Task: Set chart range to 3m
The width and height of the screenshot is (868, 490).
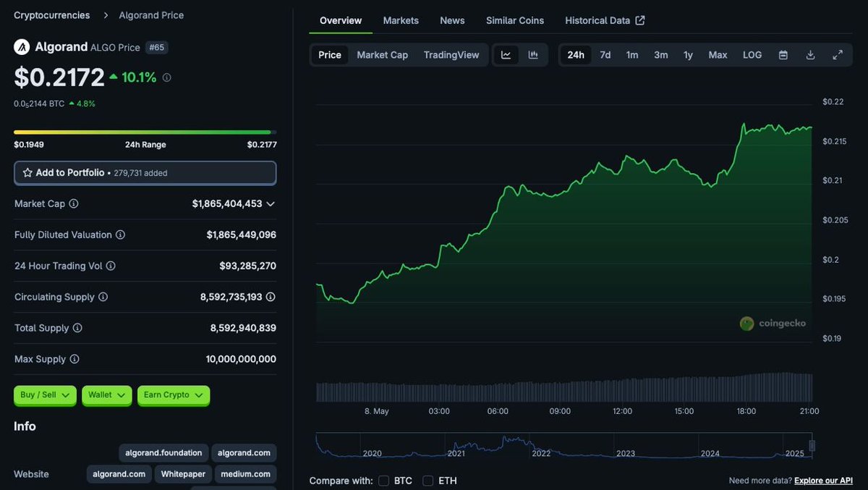Action: 661,55
